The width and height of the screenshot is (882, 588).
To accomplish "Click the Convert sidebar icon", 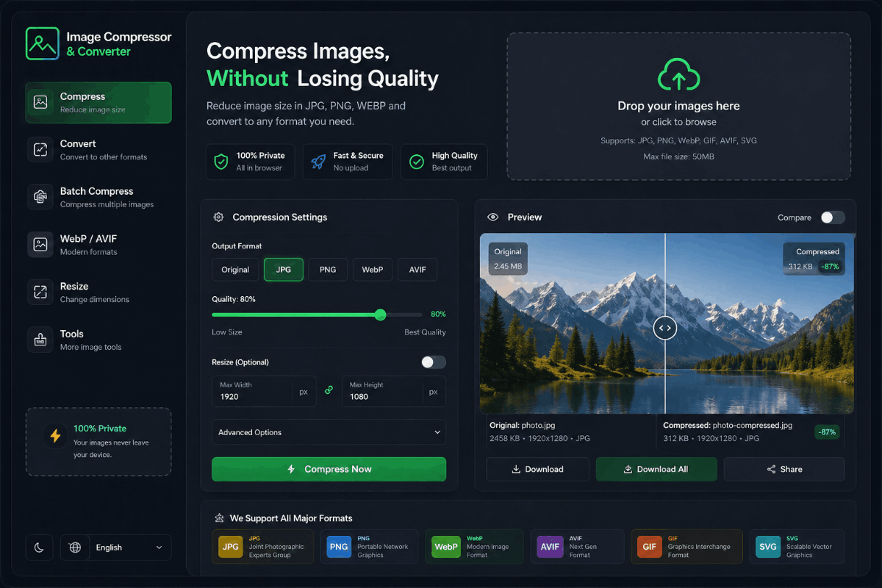I will (40, 149).
